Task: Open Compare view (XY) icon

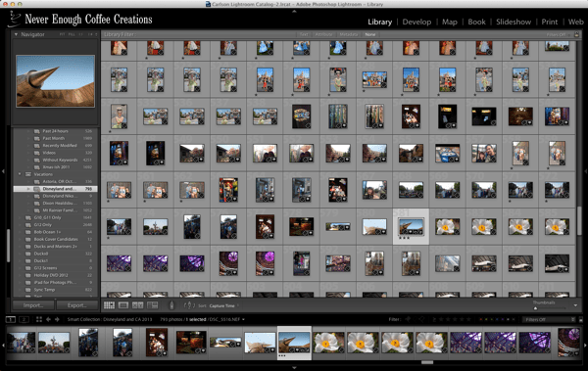Action: 137,305
